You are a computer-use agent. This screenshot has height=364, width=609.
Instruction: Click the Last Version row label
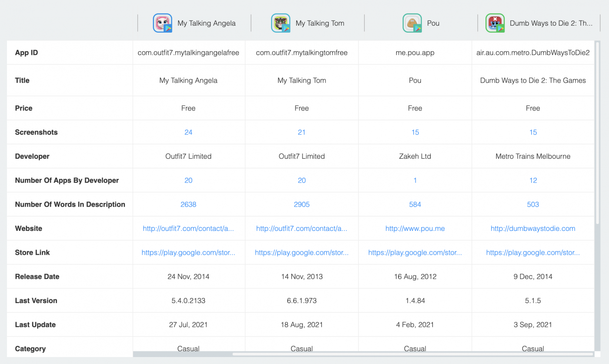pos(36,301)
